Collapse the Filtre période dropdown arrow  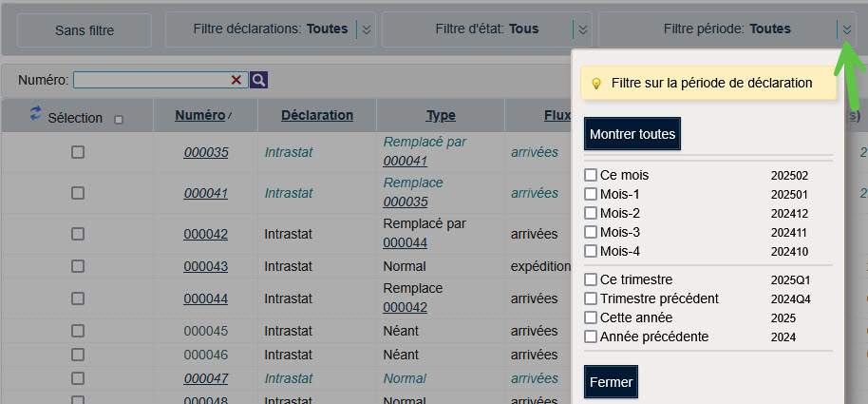(x=846, y=29)
